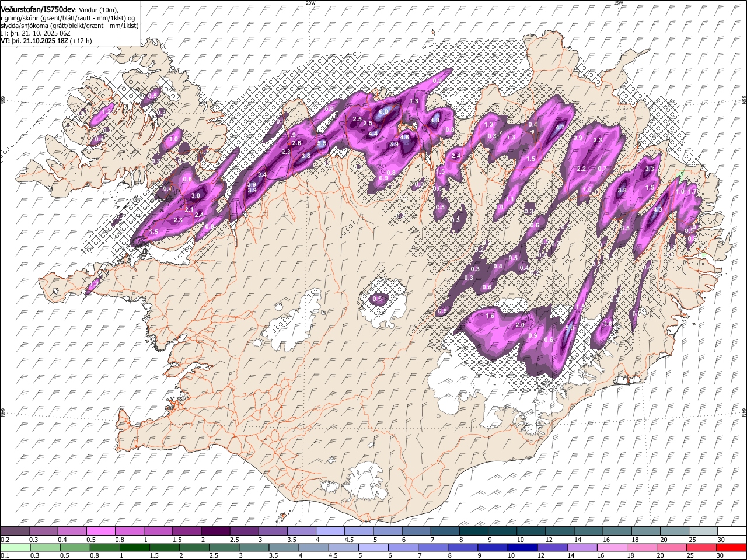Click the upper-row legend swatch between 3 and 3.5
This screenshot has height=560, width=747.
273,531
